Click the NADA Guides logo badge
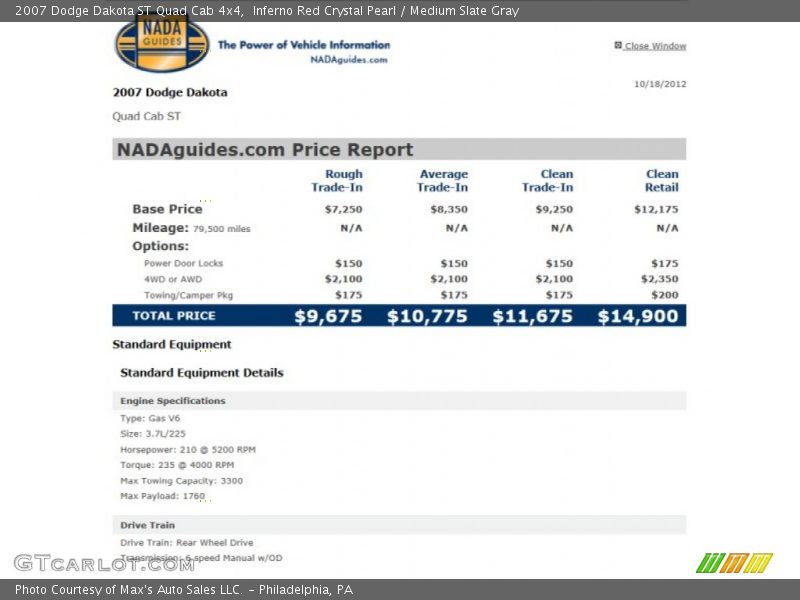The image size is (800, 600). click(162, 44)
